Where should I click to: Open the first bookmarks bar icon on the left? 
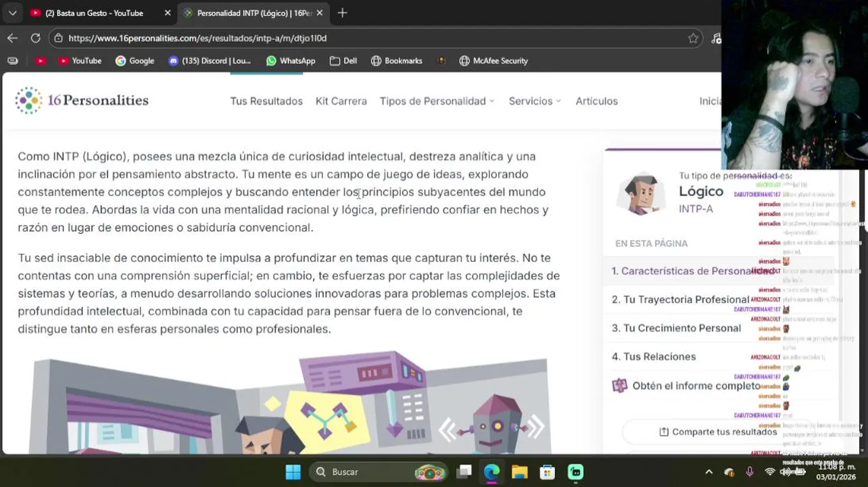click(x=12, y=61)
